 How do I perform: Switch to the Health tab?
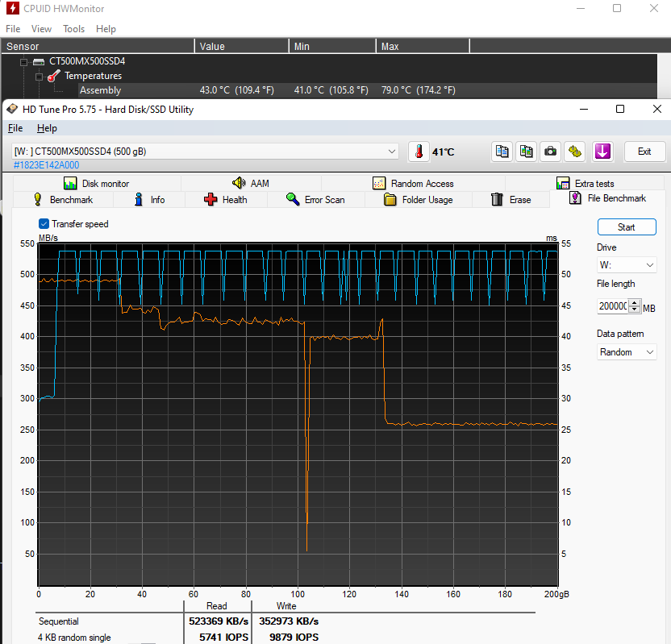click(227, 200)
